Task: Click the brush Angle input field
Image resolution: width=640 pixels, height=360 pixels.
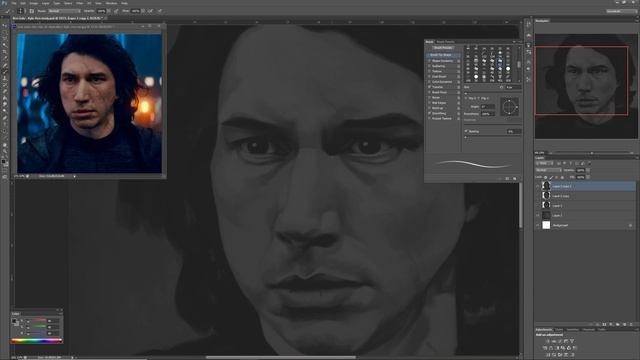Action: coord(488,107)
